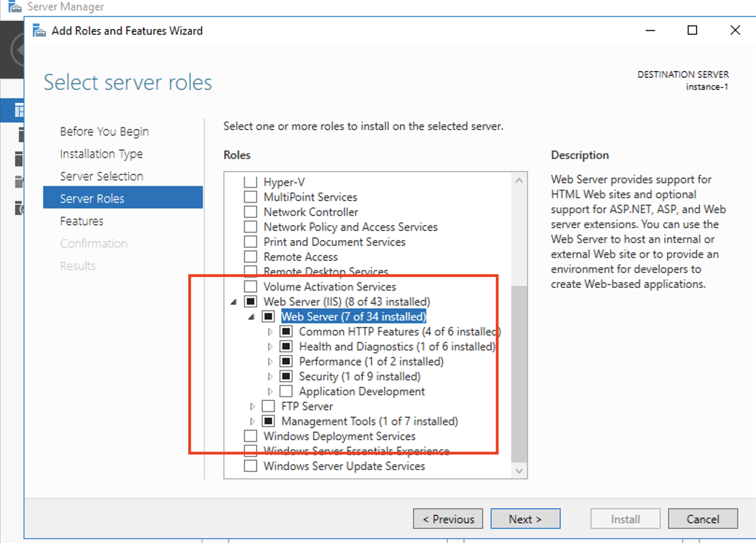
Task: Enable MultiPoint Services
Action: (x=251, y=197)
